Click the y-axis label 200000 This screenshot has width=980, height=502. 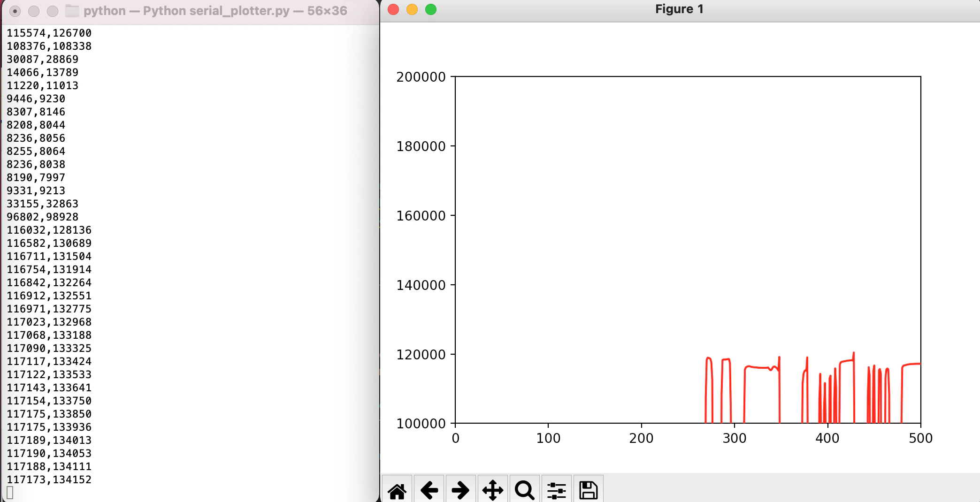pos(421,77)
